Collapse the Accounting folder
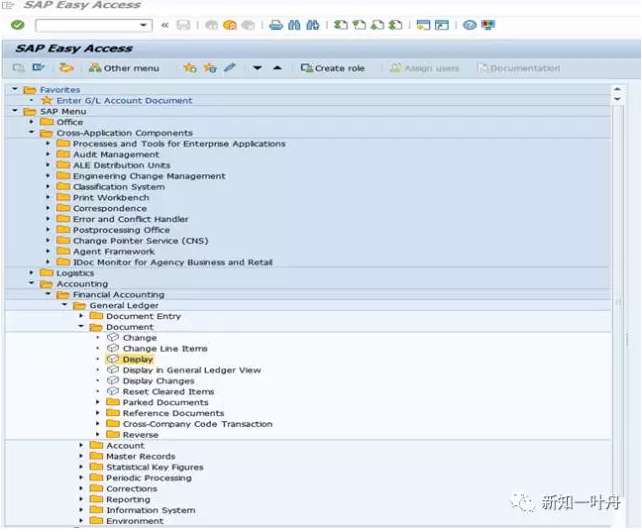This screenshot has width=642, height=532. click(32, 283)
